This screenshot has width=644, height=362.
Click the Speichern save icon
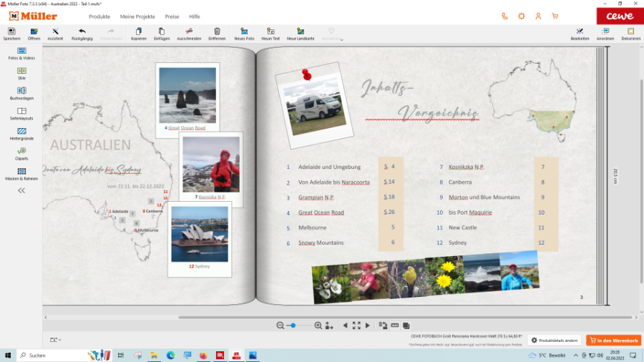(11, 31)
